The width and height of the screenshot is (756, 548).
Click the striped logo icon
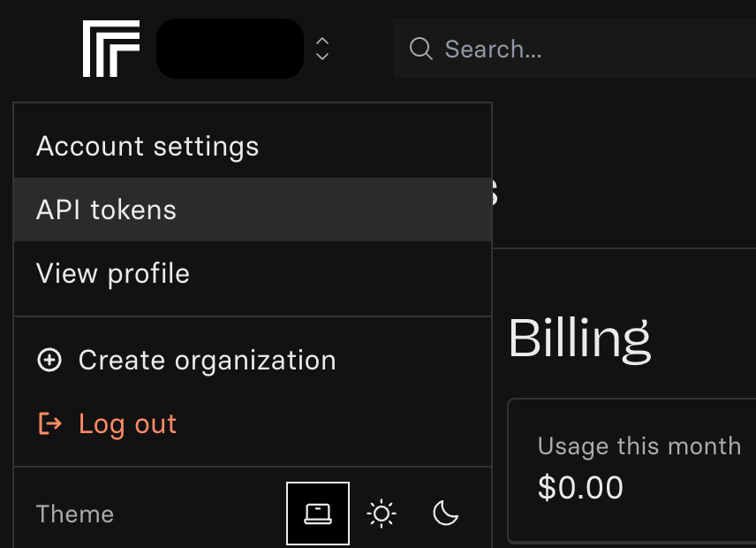pyautogui.click(x=111, y=49)
